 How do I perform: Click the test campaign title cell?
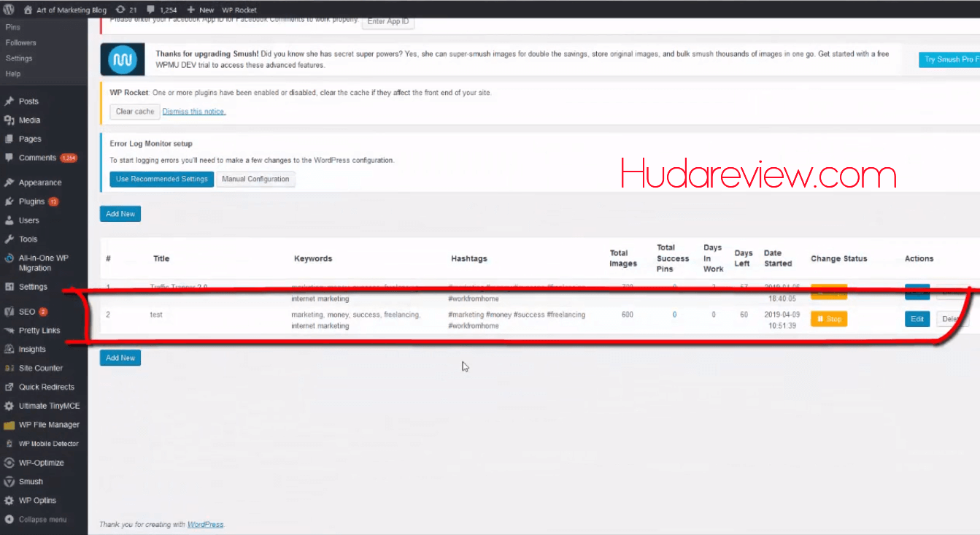coord(156,315)
